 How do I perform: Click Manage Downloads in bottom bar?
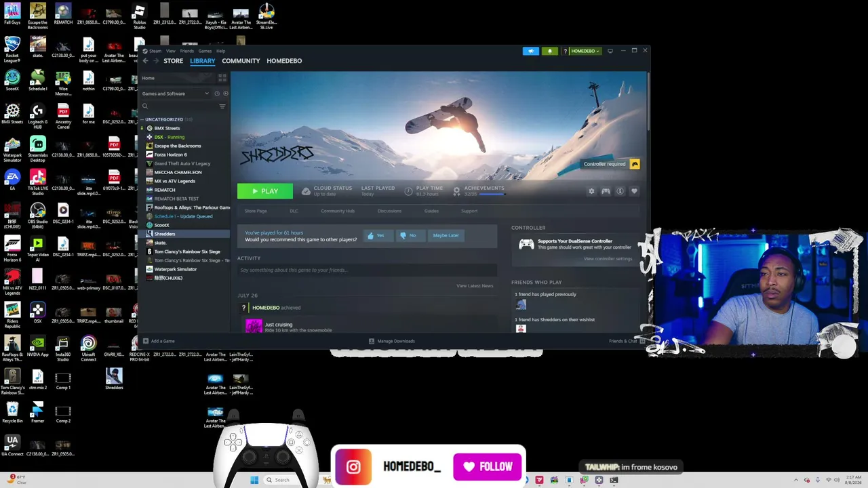(x=392, y=341)
